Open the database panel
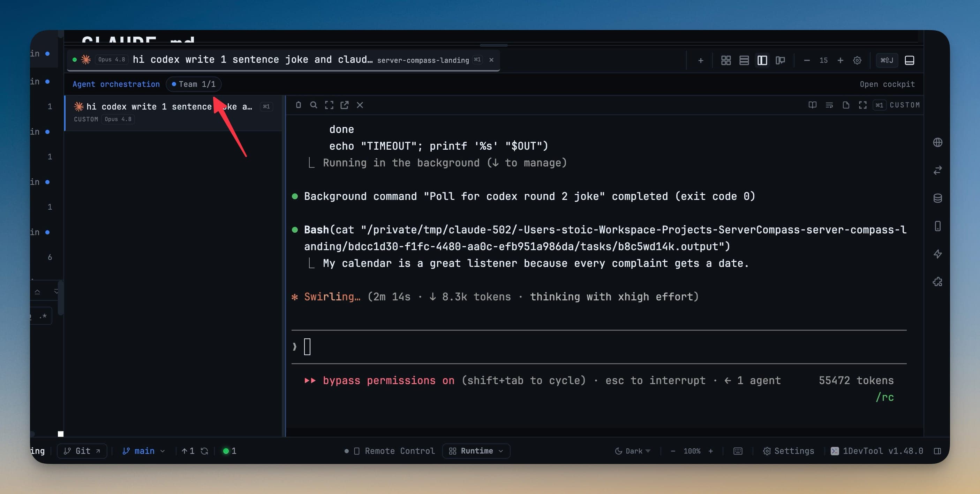This screenshot has width=980, height=494. [x=938, y=198]
